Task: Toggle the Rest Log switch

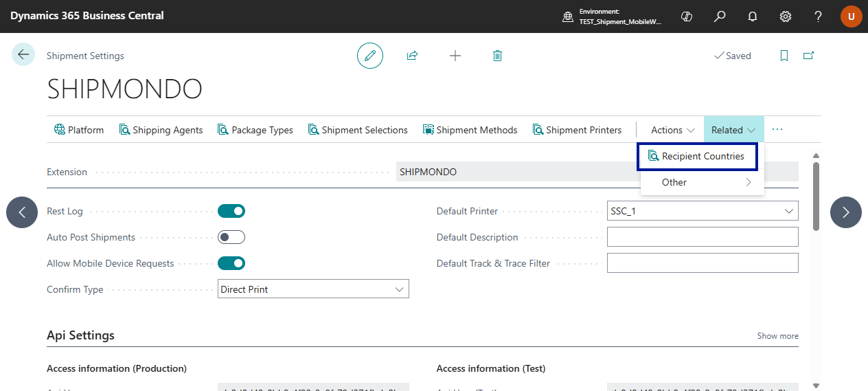Action: point(231,211)
